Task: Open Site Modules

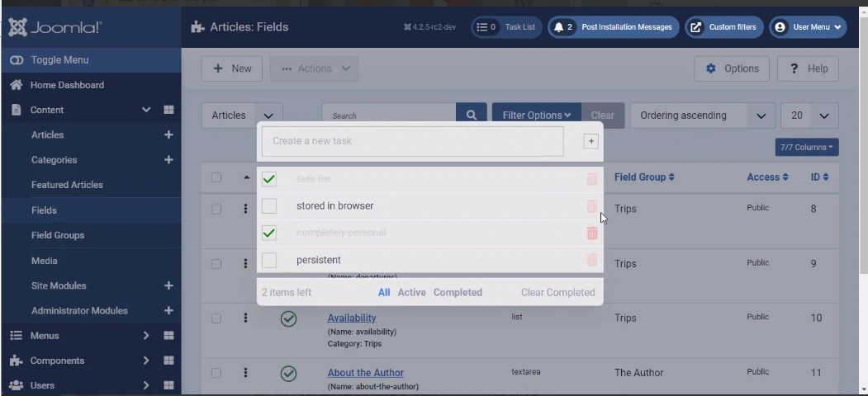Action: (x=59, y=285)
